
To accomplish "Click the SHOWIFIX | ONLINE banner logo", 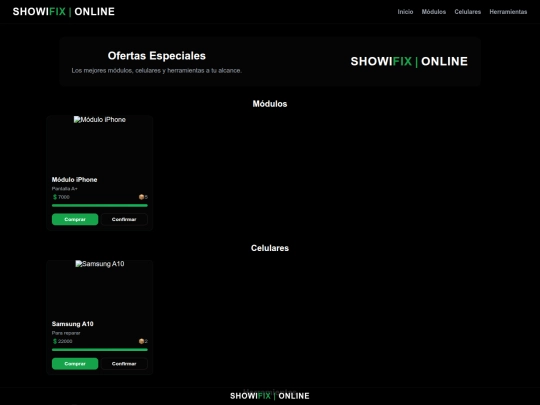I will 409,61.
